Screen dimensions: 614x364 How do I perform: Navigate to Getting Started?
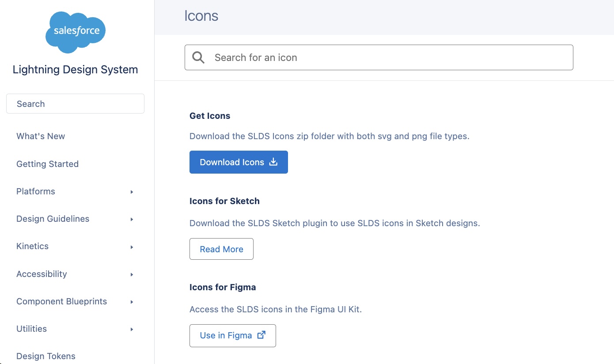(x=47, y=164)
